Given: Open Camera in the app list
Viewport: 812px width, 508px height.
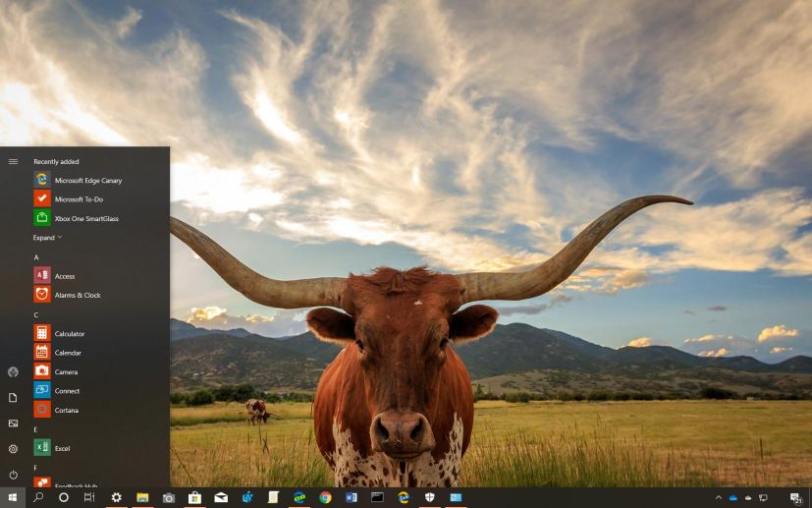Looking at the screenshot, I should [67, 372].
